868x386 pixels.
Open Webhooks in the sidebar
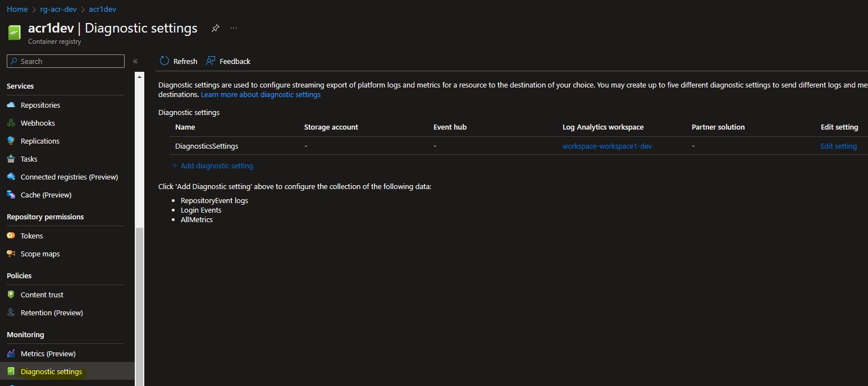[x=38, y=123]
